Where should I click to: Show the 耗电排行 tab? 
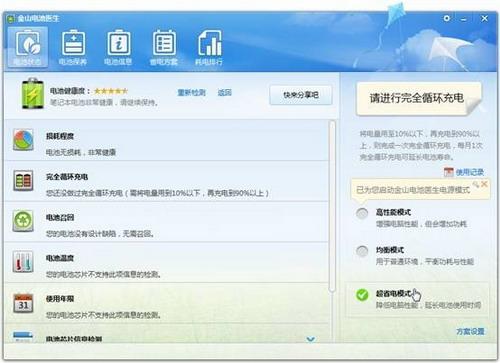tap(209, 47)
